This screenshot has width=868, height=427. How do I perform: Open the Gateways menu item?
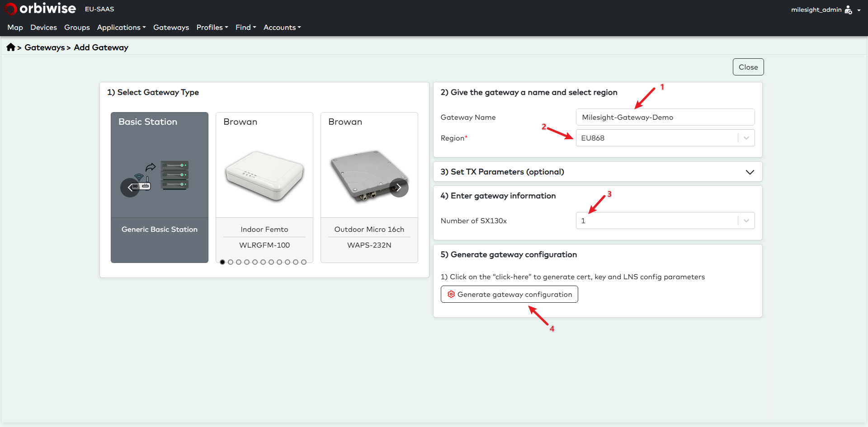click(171, 28)
